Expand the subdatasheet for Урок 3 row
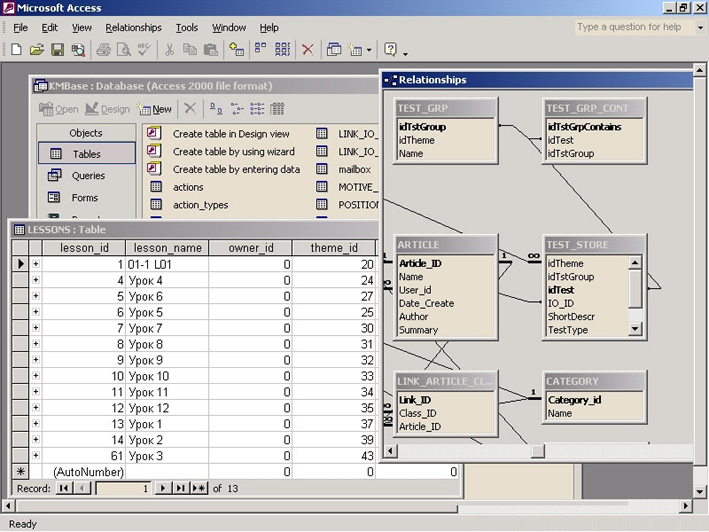The image size is (709, 532). tap(36, 456)
